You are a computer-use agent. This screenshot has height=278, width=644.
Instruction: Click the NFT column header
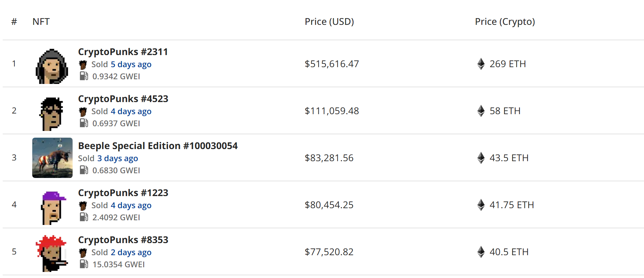[x=41, y=21]
